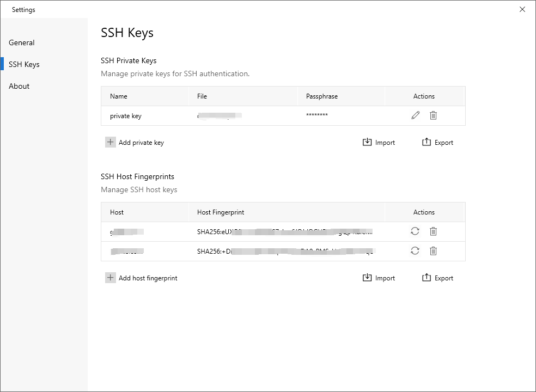Select the private key row named 'private key'
This screenshot has width=536, height=392.
point(126,115)
